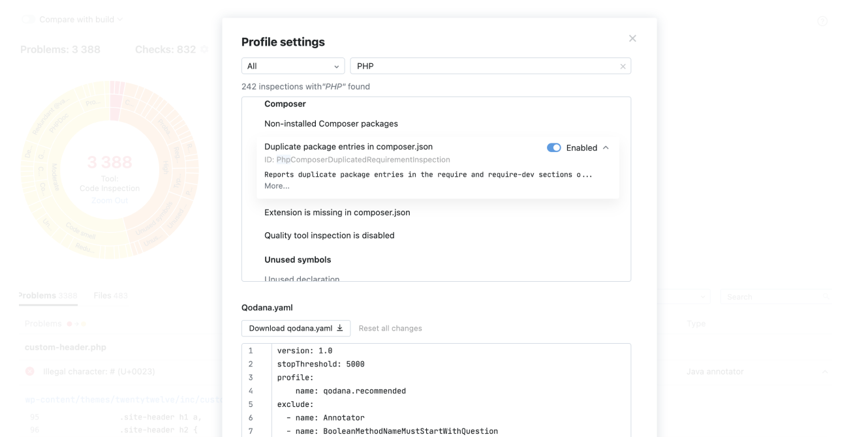Open the Compare with build dropdown chevron
The width and height of the screenshot is (868, 437).
pos(119,20)
